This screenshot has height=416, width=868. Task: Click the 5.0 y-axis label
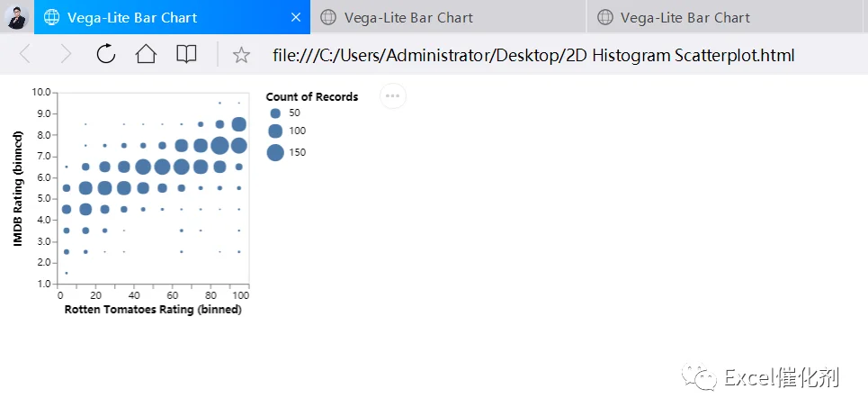44,199
